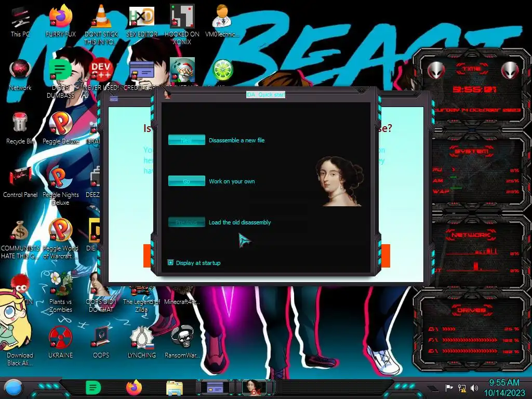Click the right alien head in TIME widget
The width and height of the screenshot is (532, 399).
pyautogui.click(x=510, y=70)
